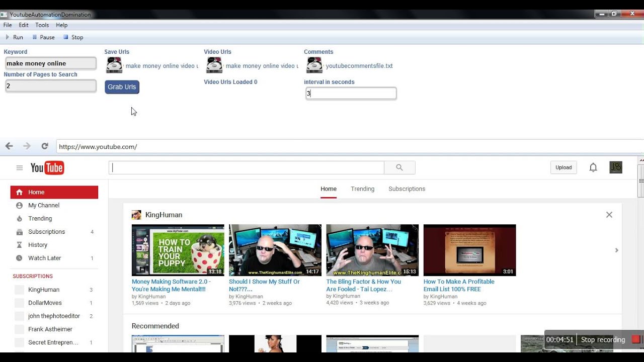The height and width of the screenshot is (362, 644).
Task: Open the Help menu
Action: (x=62, y=25)
